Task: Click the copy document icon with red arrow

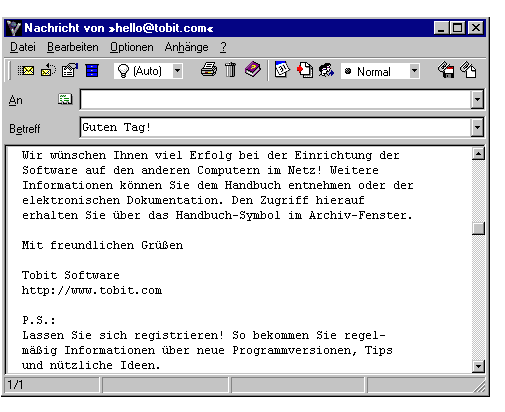Action: pyautogui.click(x=305, y=70)
